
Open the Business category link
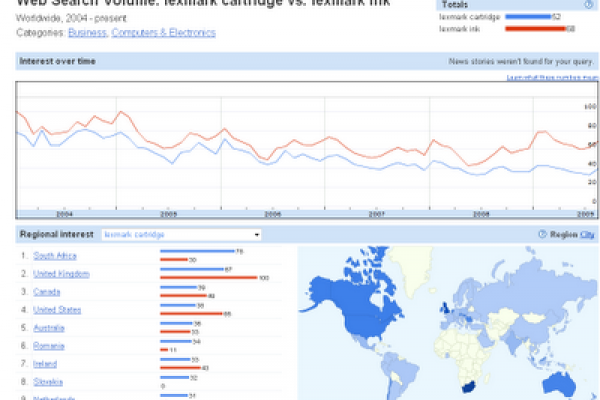84,33
